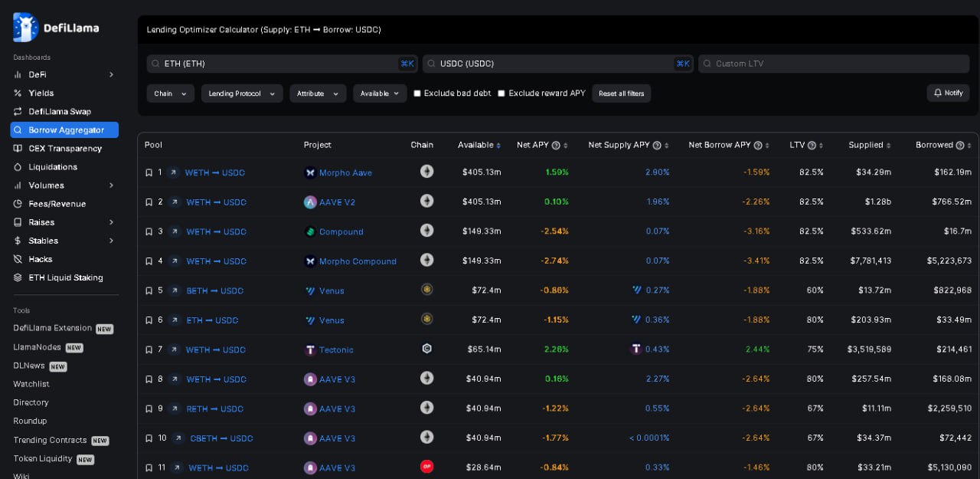Click BSC chain icon in pool 5 row
Image resolution: width=980 pixels, height=479 pixels.
426,289
